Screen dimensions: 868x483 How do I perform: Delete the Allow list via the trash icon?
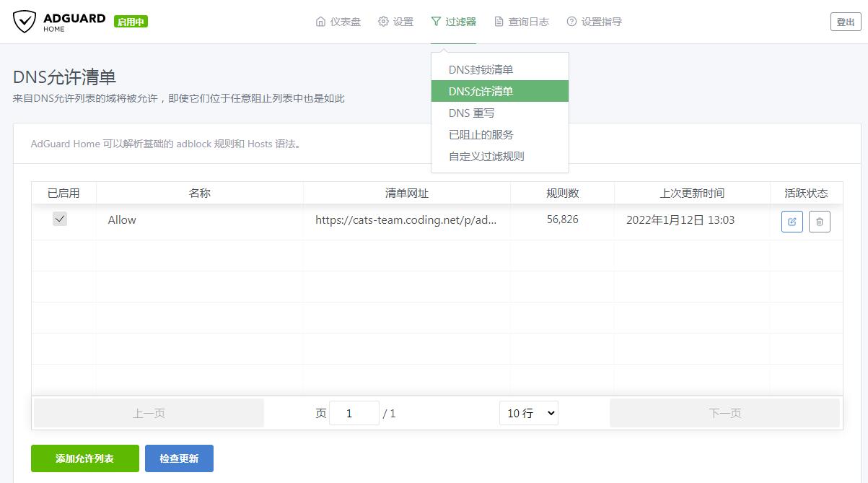click(819, 221)
